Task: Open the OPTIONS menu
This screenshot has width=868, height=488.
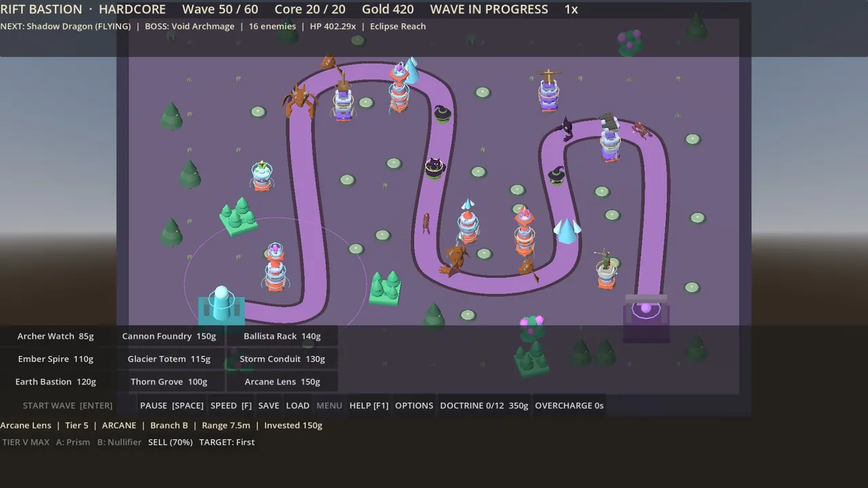Action: pos(414,405)
